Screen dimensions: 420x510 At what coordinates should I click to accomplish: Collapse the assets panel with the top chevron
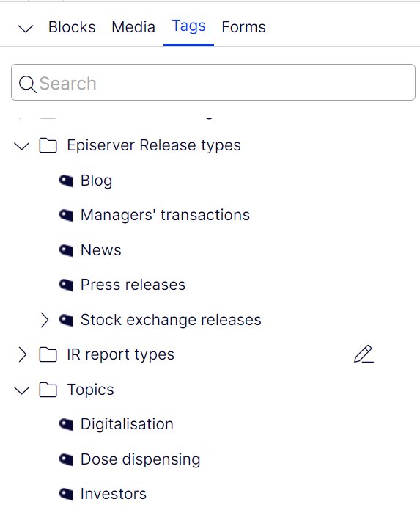click(x=26, y=29)
